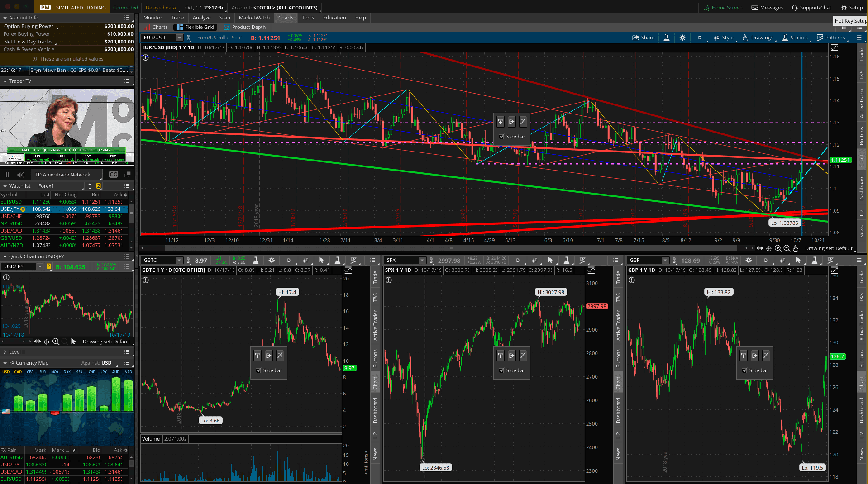Toggle Side bar checkbox on SPX chart
The height and width of the screenshot is (484, 868).
point(501,370)
